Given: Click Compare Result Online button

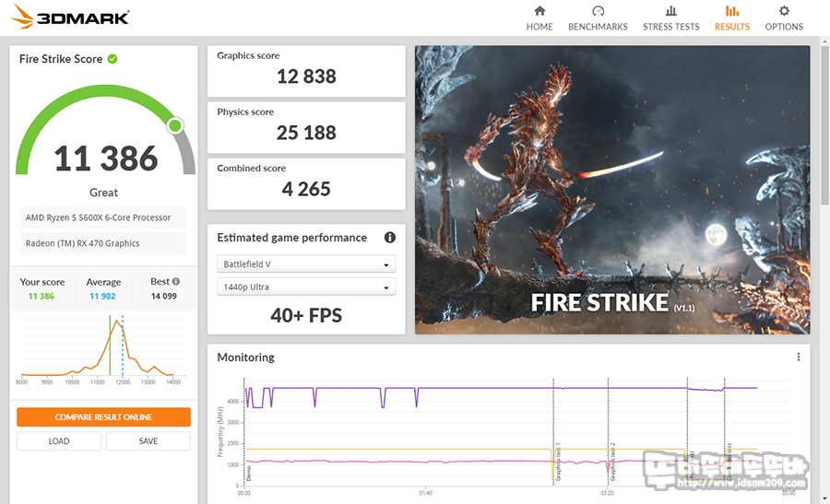Looking at the screenshot, I should (103, 416).
